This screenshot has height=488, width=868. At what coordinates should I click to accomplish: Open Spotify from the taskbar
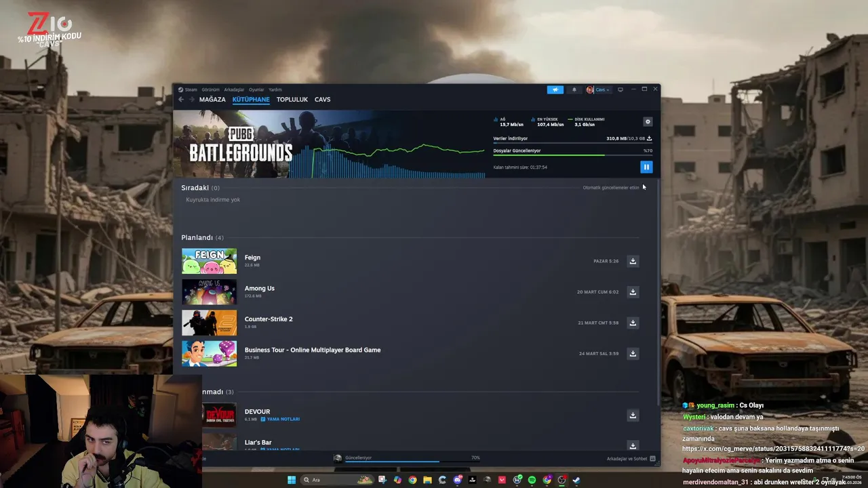click(x=532, y=480)
